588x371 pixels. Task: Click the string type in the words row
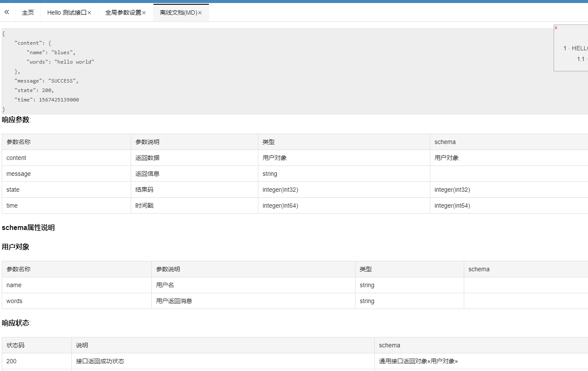coord(367,301)
